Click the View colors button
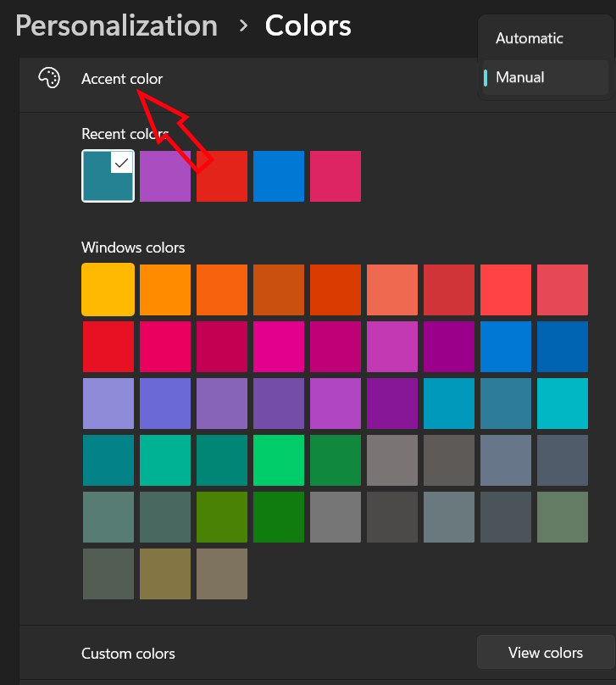Image resolution: width=616 pixels, height=685 pixels. [546, 653]
